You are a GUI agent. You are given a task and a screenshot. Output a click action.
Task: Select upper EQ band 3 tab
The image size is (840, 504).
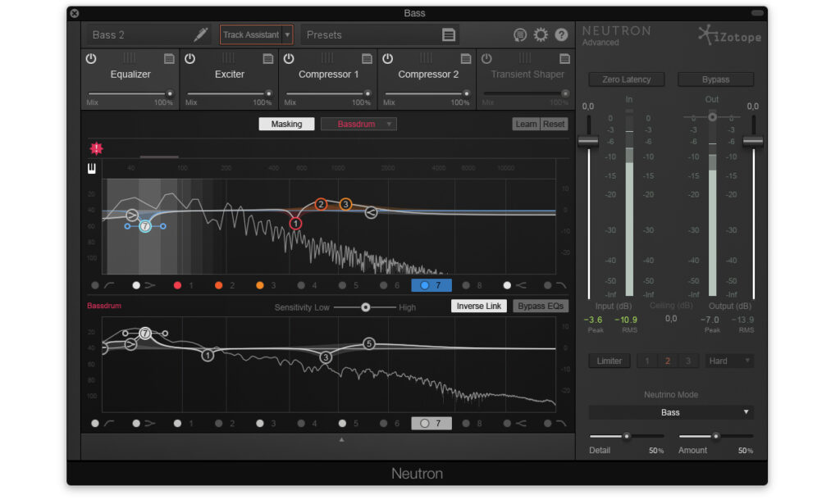point(267,285)
